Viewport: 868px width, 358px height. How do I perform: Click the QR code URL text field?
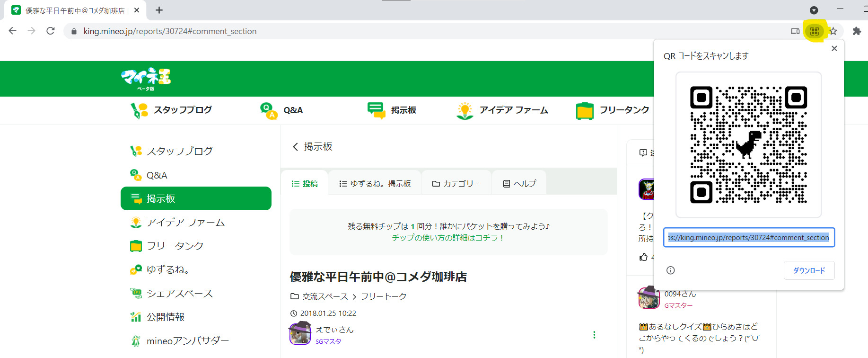(748, 238)
